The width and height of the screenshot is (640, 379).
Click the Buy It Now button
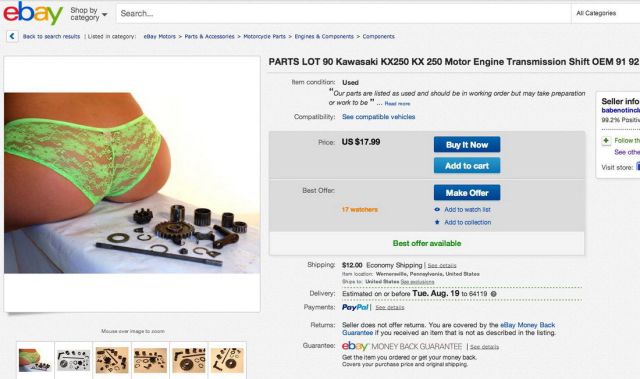tap(467, 144)
